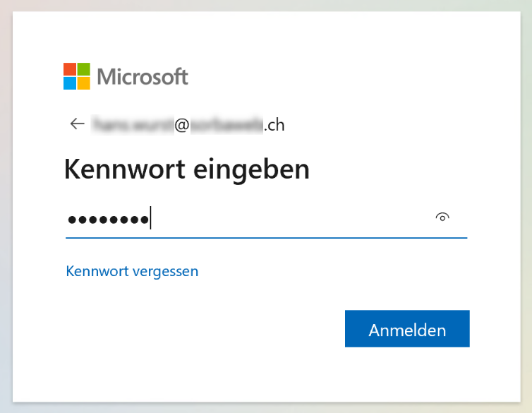The height and width of the screenshot is (413, 532).
Task: Go back using the left arrow icon
Action: [x=78, y=124]
